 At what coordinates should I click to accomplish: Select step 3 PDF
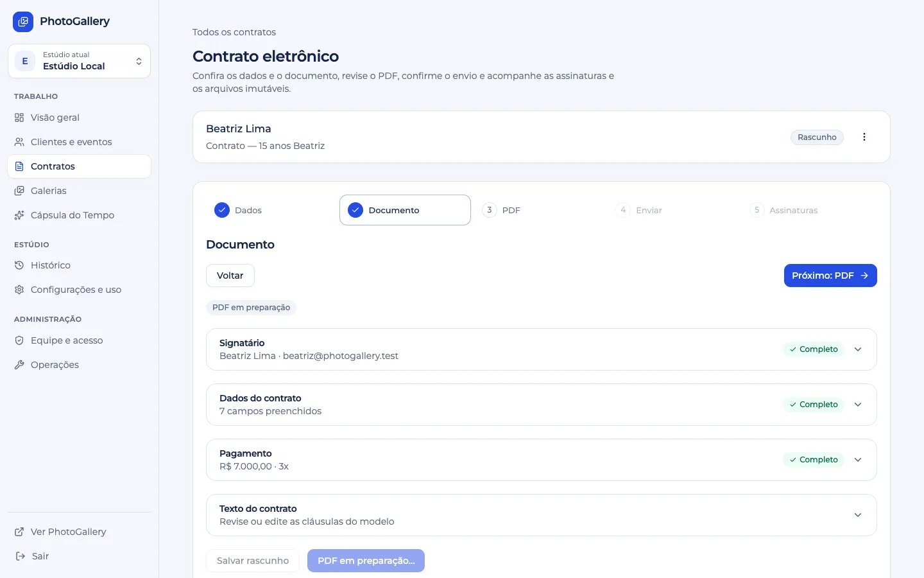[539, 210]
